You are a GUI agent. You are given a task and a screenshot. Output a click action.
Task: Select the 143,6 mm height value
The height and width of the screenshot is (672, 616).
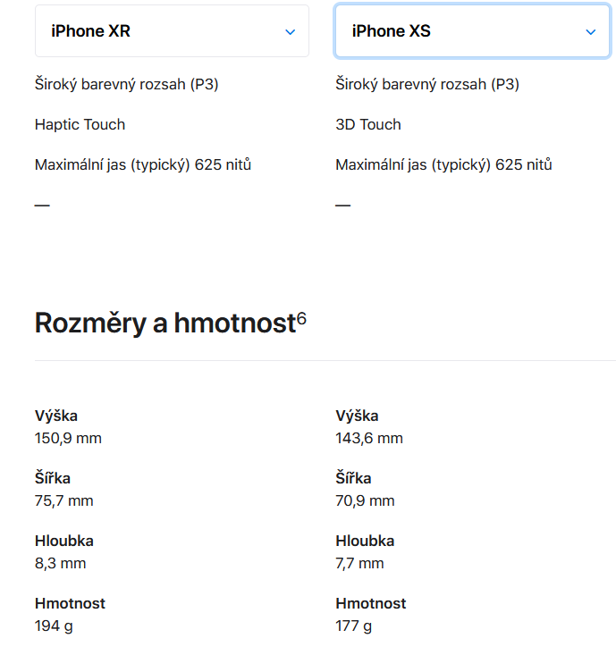[369, 438]
